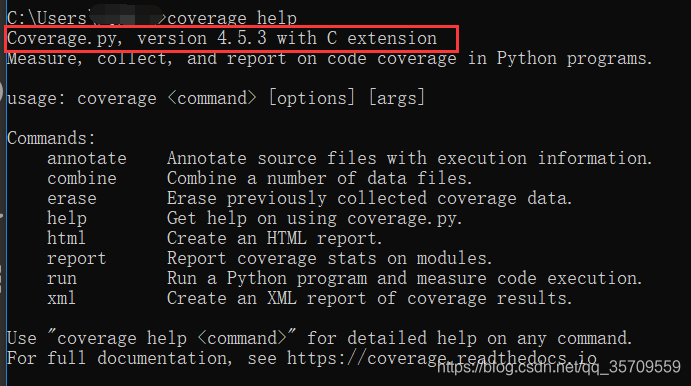
Task: Click the 'xml' command name
Action: (x=61, y=298)
